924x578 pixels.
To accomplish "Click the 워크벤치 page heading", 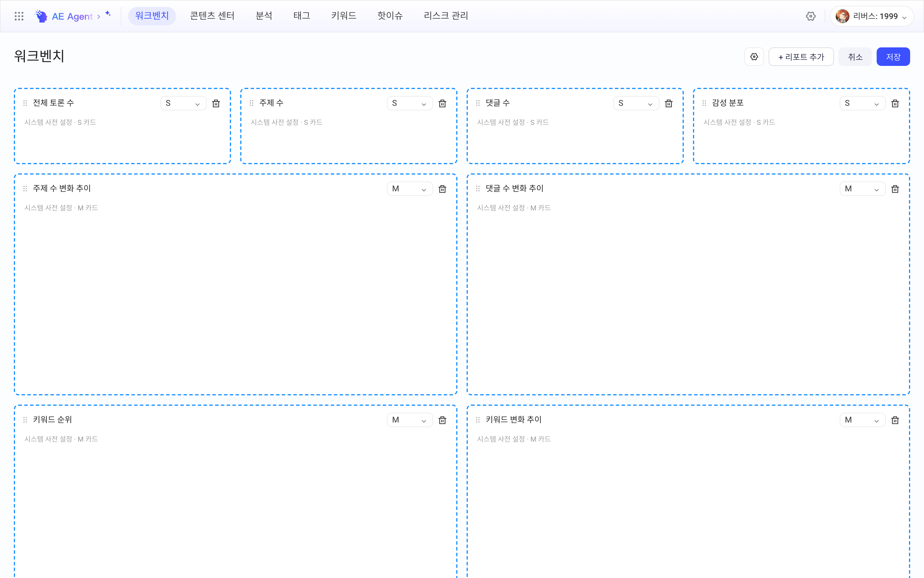I will [39, 56].
